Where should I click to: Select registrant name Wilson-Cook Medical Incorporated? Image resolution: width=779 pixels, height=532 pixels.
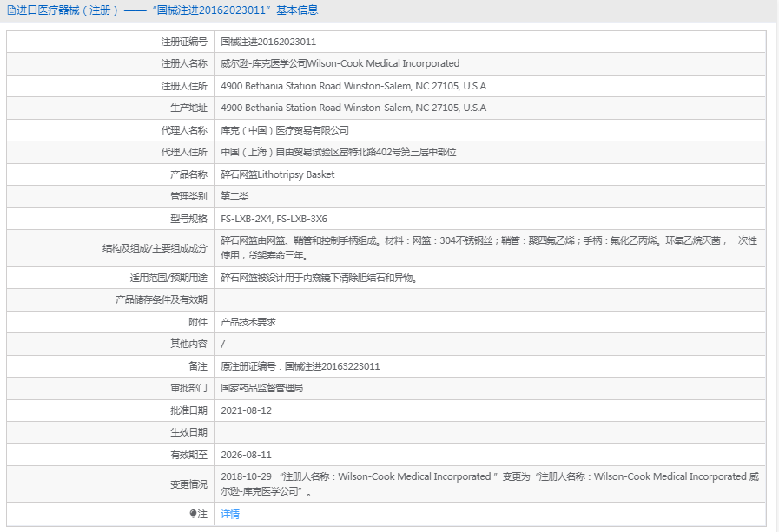340,63
